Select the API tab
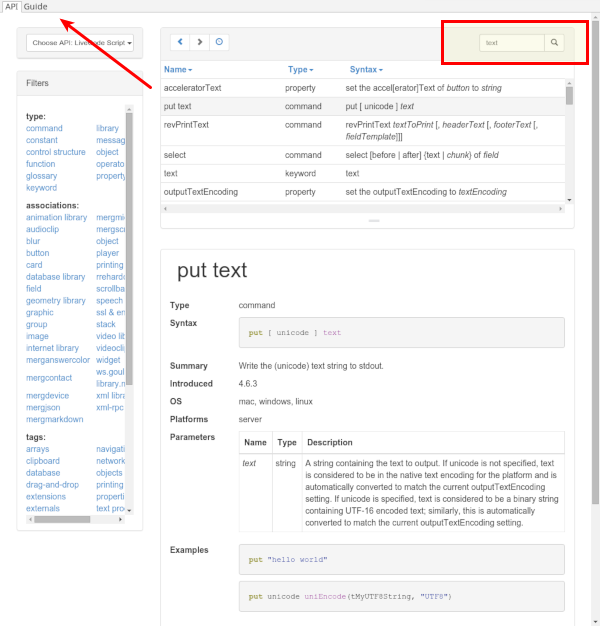 pos(11,6)
